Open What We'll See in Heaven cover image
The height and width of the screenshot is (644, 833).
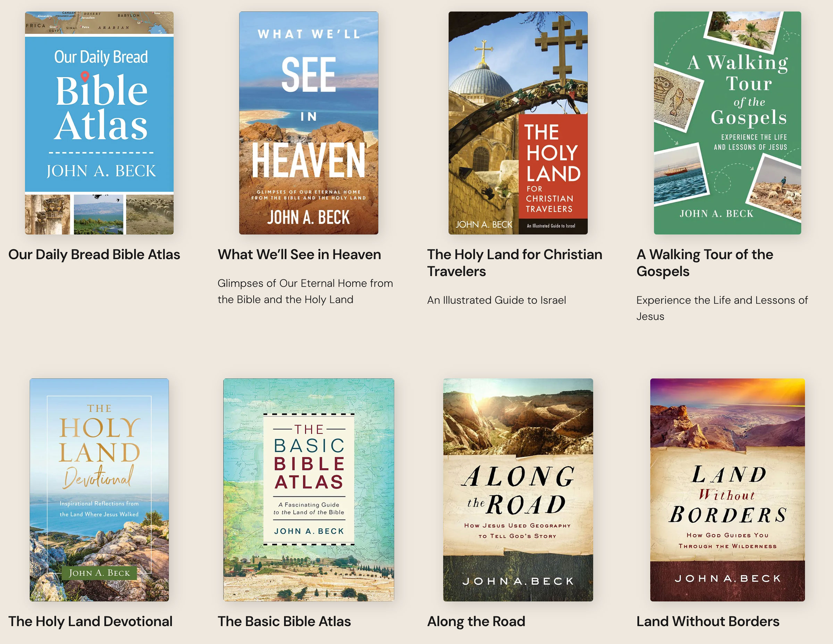pos(309,123)
